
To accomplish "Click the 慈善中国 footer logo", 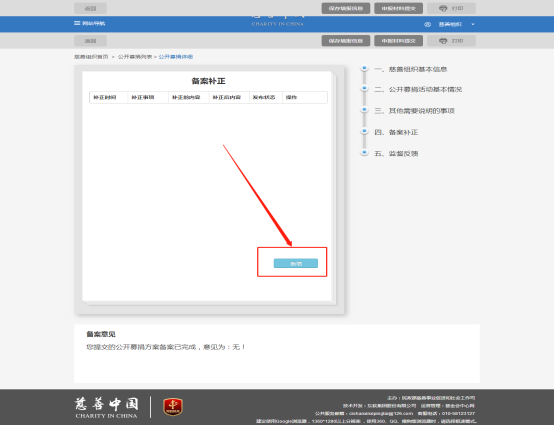I will click(106, 408).
